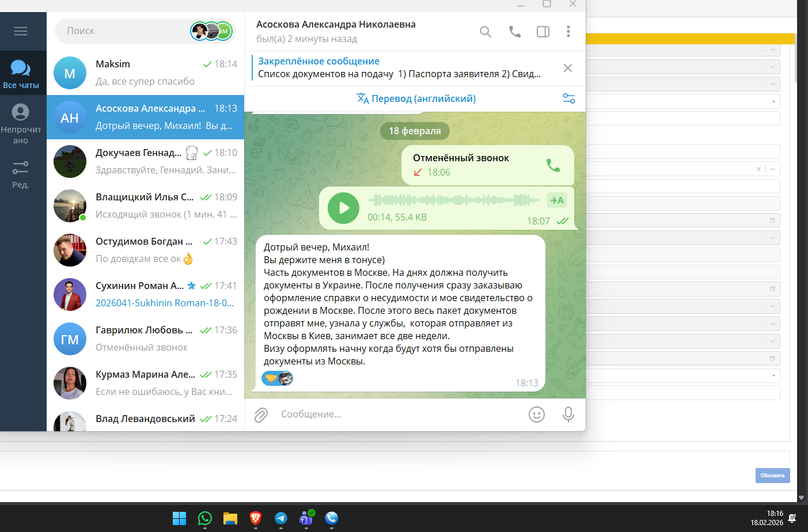Expand the dropdown chevron beside the X clear icon

click(x=772, y=169)
